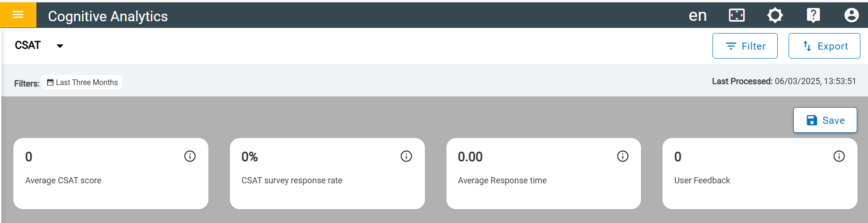The height and width of the screenshot is (223, 868).
Task: Click the Last Three Months filter chip
Action: [82, 82]
